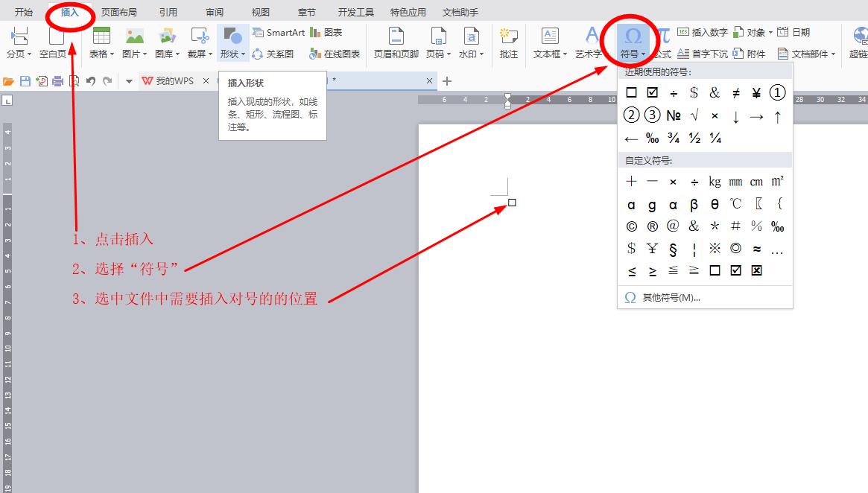
Task: Open the 引用 tab
Action: point(168,12)
